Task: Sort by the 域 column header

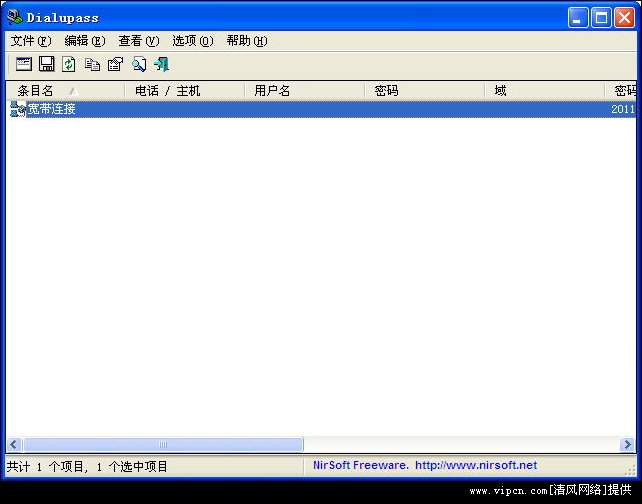Action: pos(545,90)
